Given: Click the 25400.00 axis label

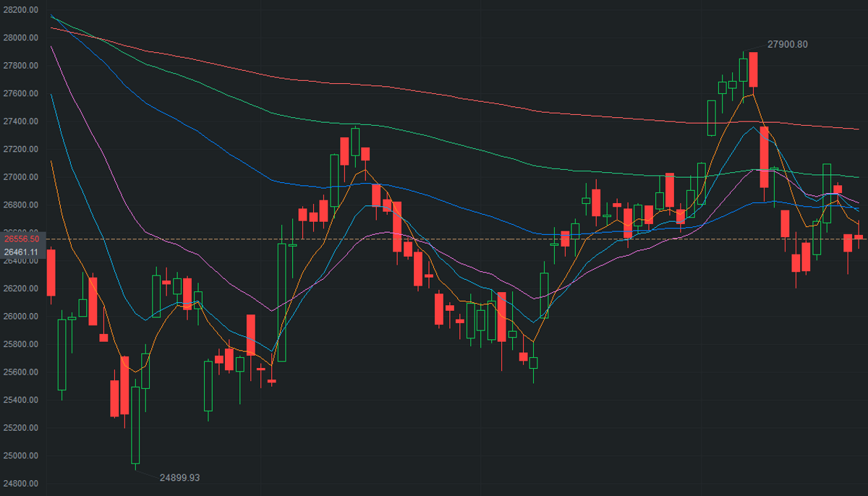Looking at the screenshot, I should point(20,401).
